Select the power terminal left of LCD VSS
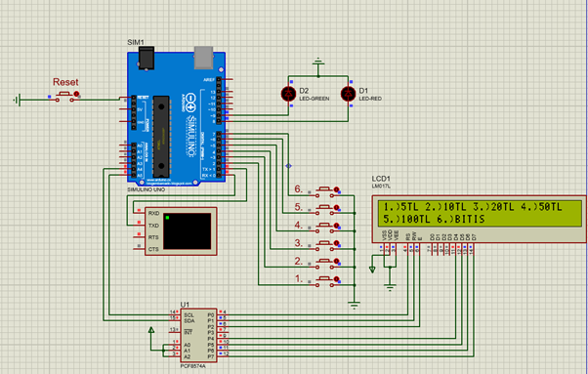This screenshot has height=374, width=588. (x=372, y=270)
